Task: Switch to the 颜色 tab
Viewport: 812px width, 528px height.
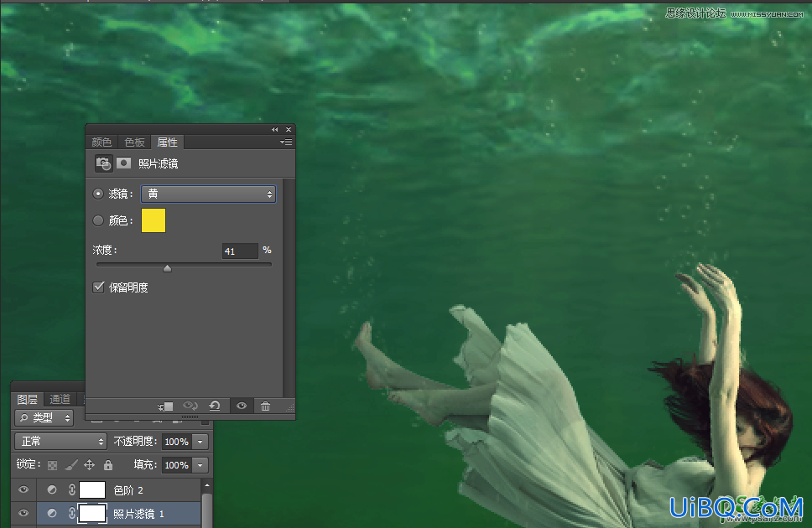Action: 101,142
